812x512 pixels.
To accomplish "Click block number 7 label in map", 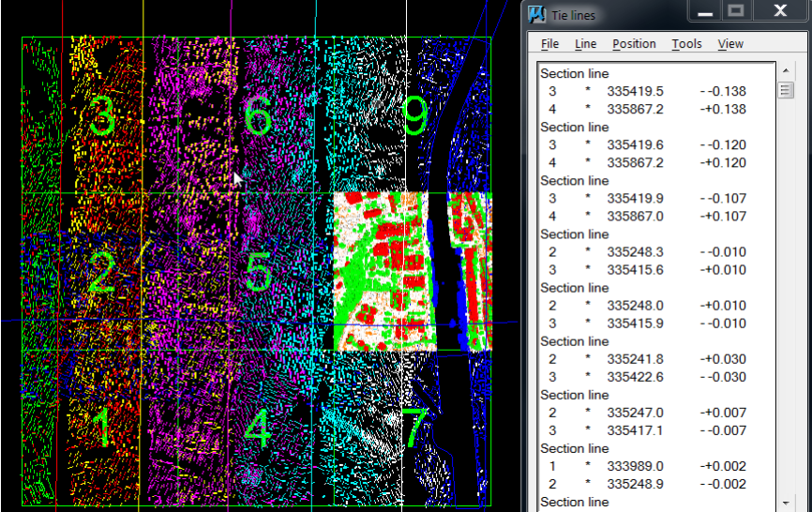I will point(414,428).
